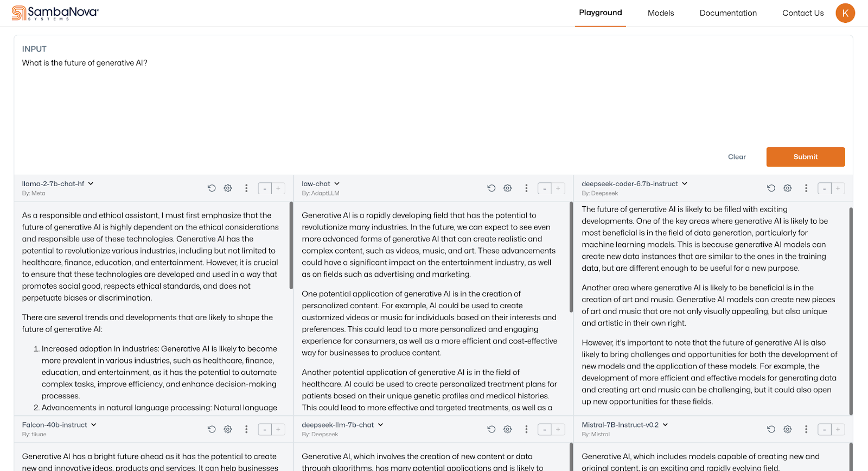Image resolution: width=868 pixels, height=471 pixels.
Task: Click plus button on Mistral-7B-Instruct-v0.2 panel
Action: click(838, 429)
